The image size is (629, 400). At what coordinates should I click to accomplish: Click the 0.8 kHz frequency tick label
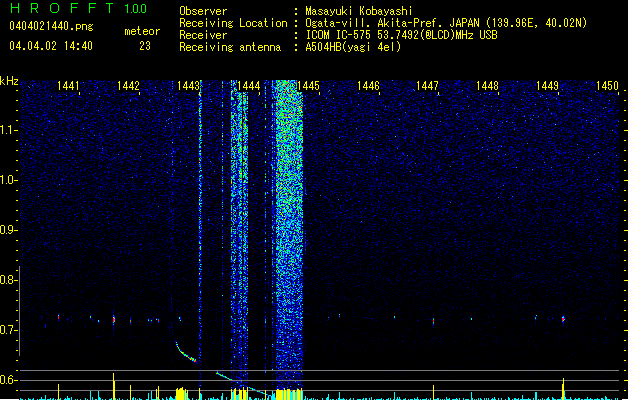coord(8,280)
